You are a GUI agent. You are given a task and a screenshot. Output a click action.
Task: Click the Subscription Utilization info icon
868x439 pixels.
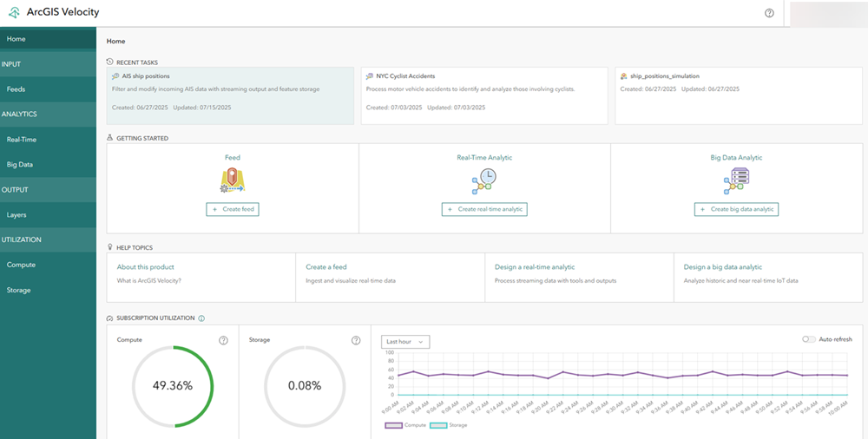pos(201,318)
